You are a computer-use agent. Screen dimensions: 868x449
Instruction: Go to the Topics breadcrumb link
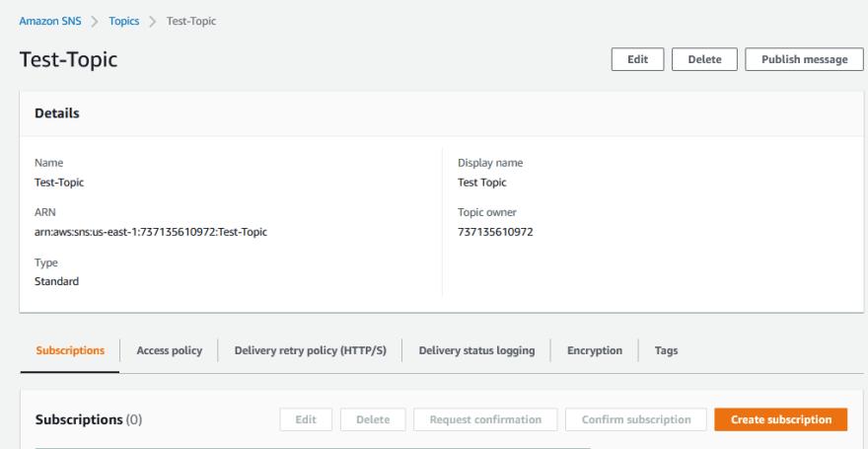(x=124, y=22)
